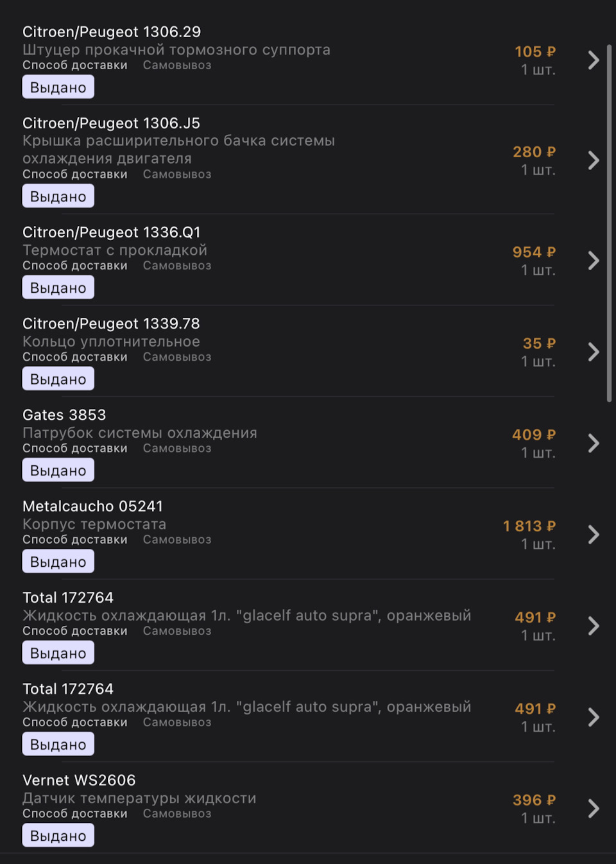Select Штуцер прокачной тормозного суппорта description
Image resolution: width=616 pixels, height=864 pixels.
176,50
